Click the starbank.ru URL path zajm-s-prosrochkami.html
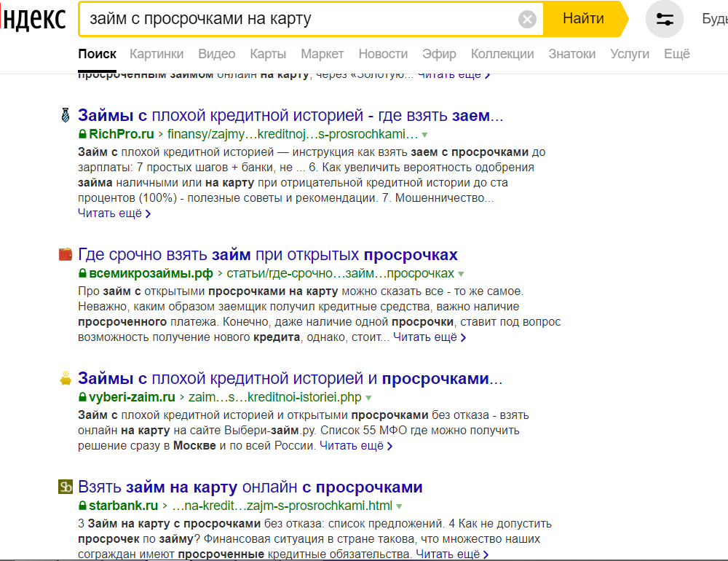This screenshot has height=561, width=728. [282, 506]
